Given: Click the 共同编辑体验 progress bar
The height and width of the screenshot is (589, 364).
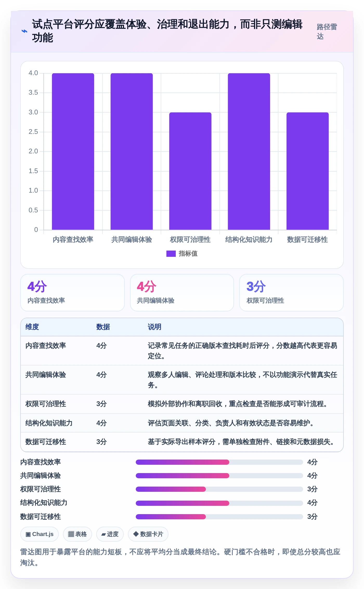Looking at the screenshot, I should [x=219, y=476].
